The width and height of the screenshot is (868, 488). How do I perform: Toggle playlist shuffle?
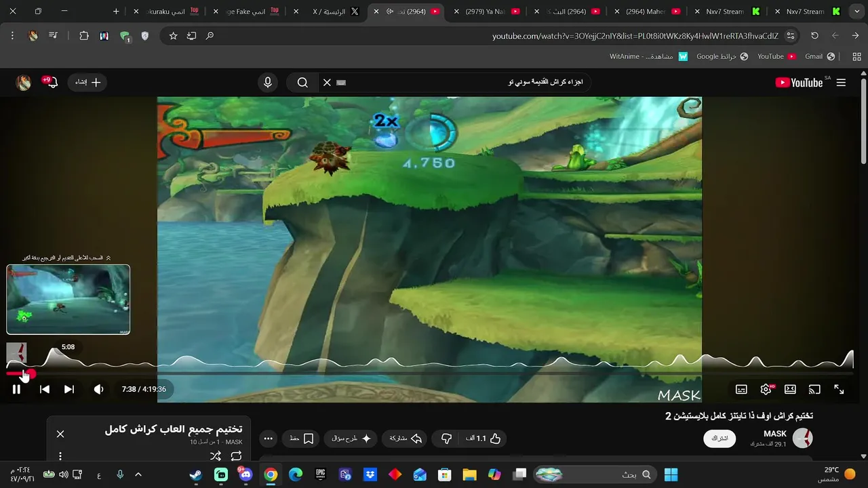215,456
